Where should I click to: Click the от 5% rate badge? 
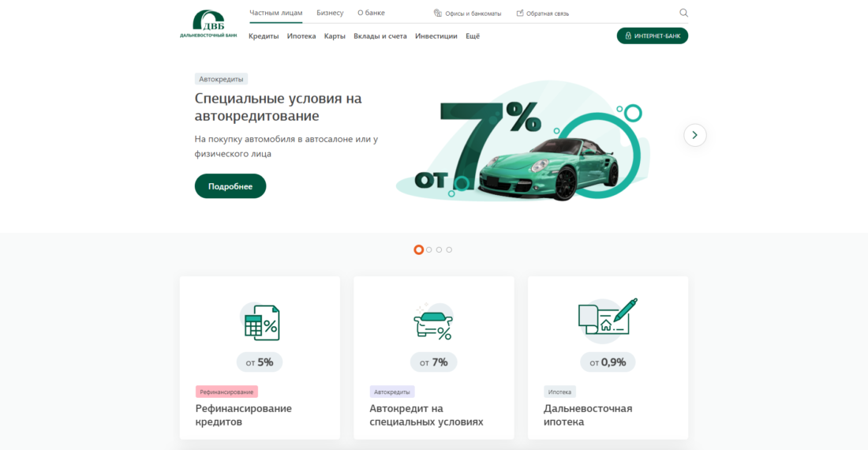260,362
